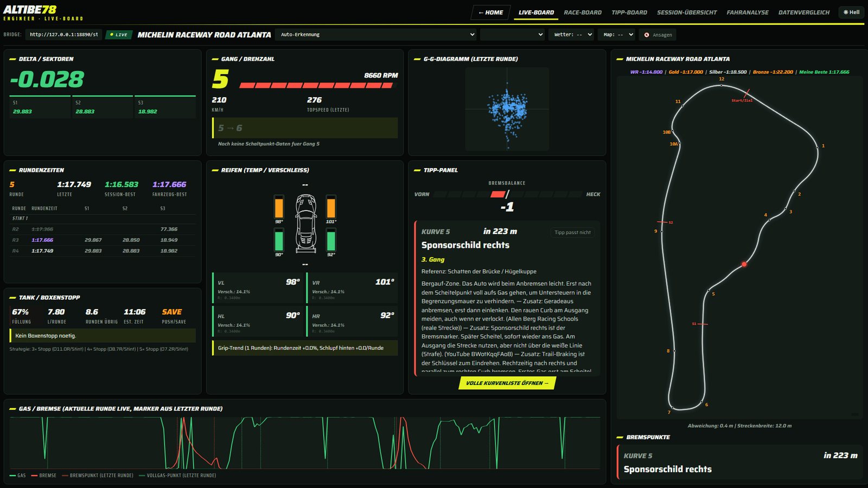
Task: Click the R4 lap row 1:17.749
Action: click(103, 251)
